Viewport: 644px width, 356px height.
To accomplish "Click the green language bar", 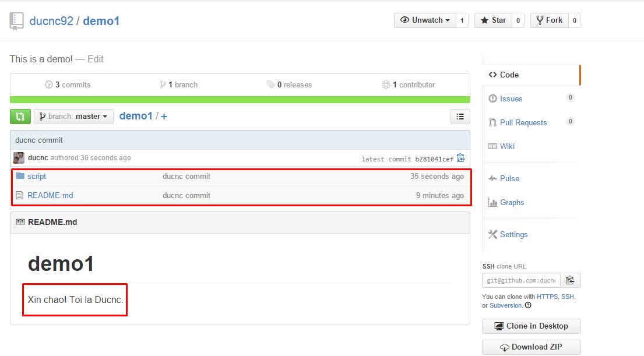I will pyautogui.click(x=240, y=100).
